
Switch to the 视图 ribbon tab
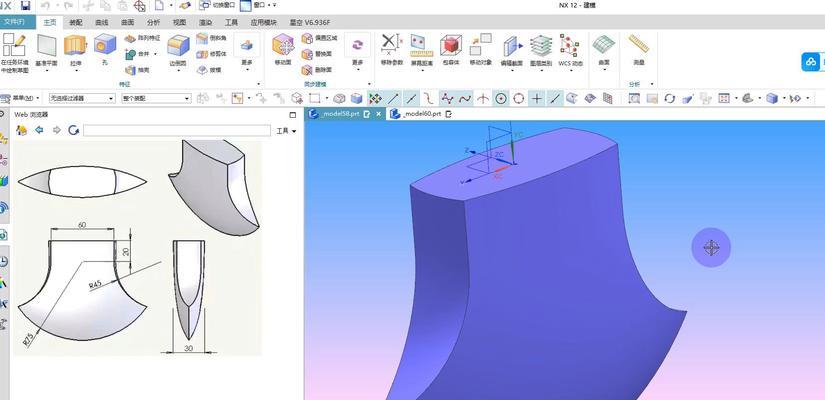pyautogui.click(x=179, y=23)
